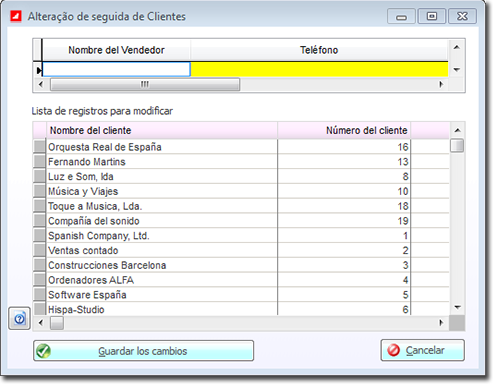This screenshot has width=496, height=389.
Task: Click the current-row arrow indicator in vendor grid
Action: tap(38, 70)
